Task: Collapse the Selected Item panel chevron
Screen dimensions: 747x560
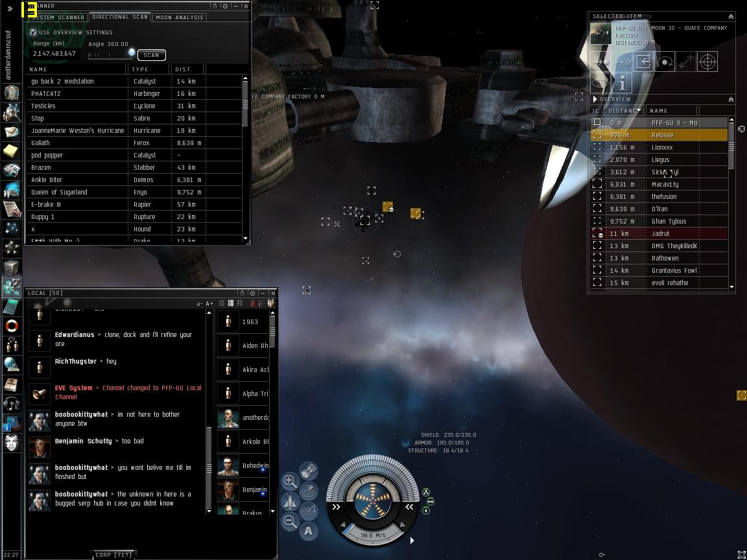Action: tap(731, 17)
